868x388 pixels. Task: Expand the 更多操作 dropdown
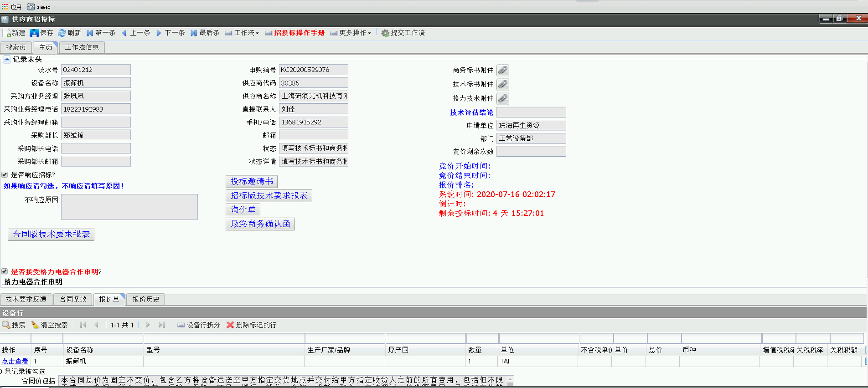[x=351, y=33]
